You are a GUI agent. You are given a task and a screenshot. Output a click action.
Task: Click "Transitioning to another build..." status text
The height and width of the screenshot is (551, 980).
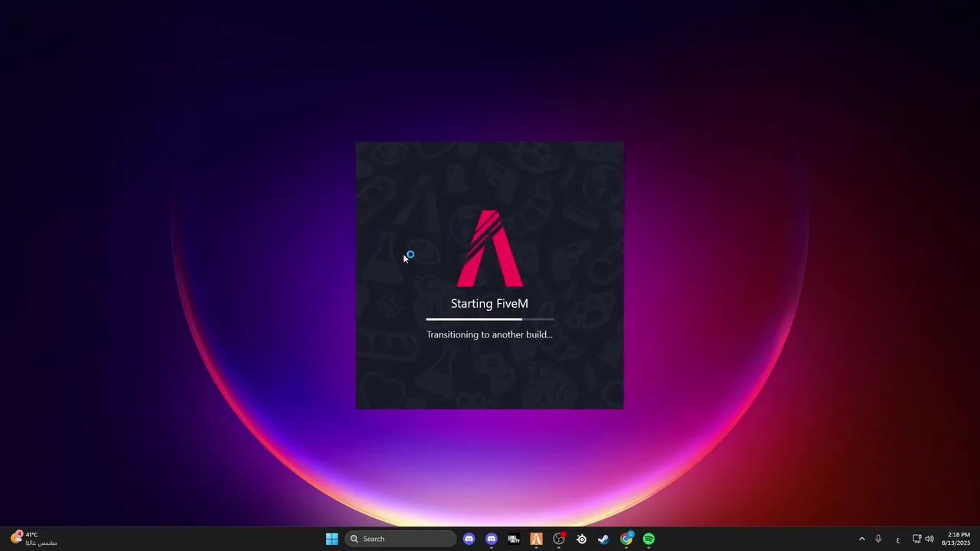489,334
